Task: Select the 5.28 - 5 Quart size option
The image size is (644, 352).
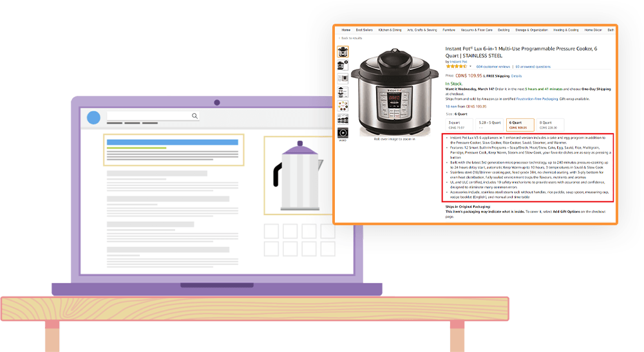Action: pos(489,125)
